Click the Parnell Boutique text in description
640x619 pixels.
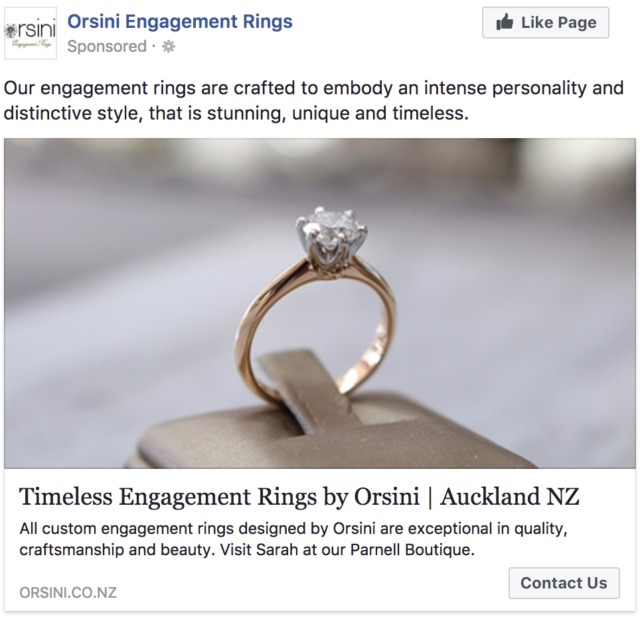(412, 550)
